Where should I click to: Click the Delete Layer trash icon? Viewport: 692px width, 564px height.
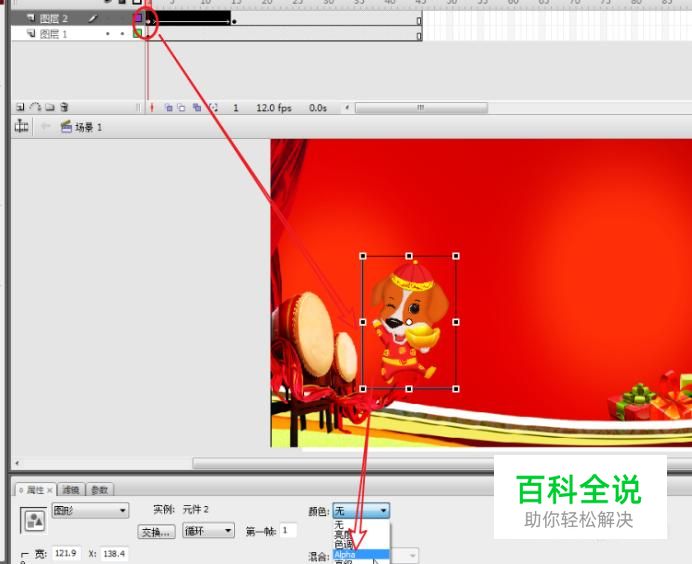point(64,107)
